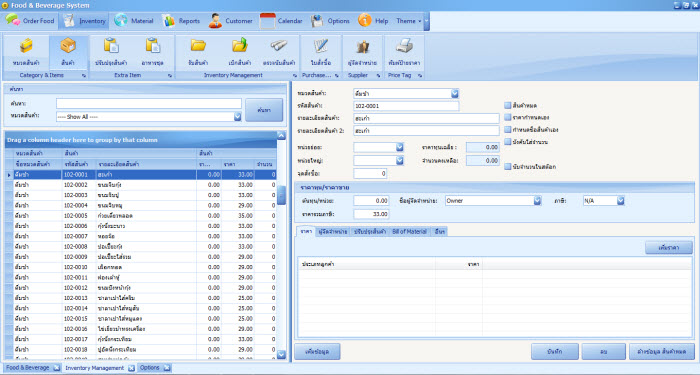Click the printer icon in Price Tag group
The width and height of the screenshot is (700, 375).
404,46
